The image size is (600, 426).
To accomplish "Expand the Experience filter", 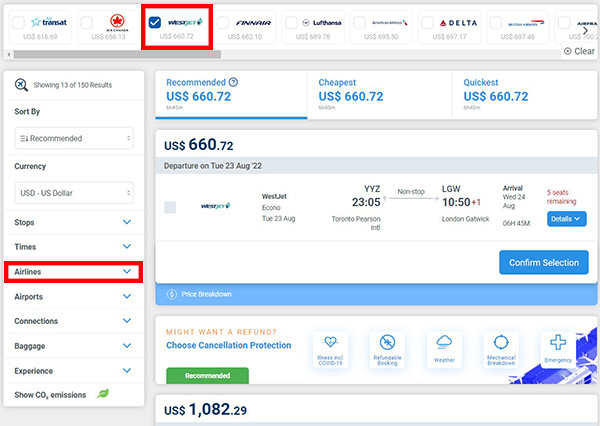I will coord(73,371).
